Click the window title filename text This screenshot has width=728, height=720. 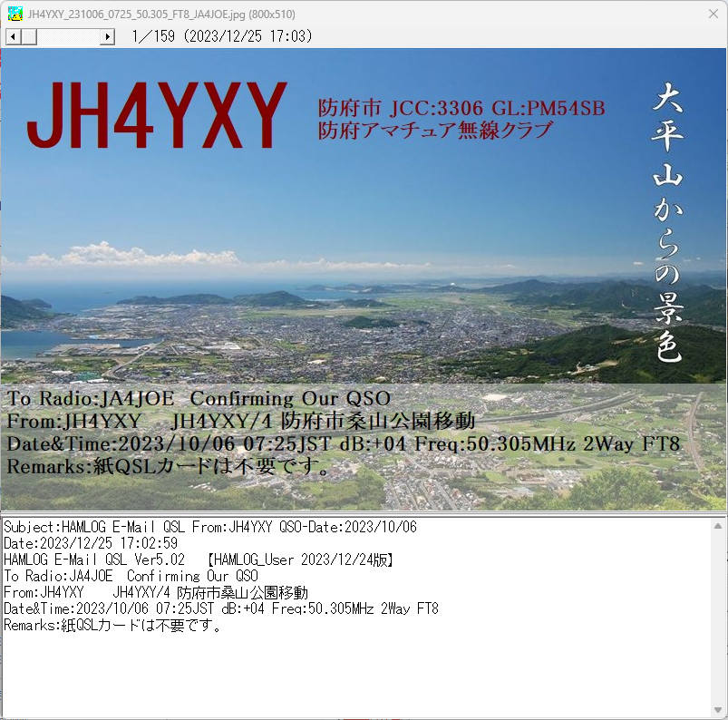click(161, 15)
